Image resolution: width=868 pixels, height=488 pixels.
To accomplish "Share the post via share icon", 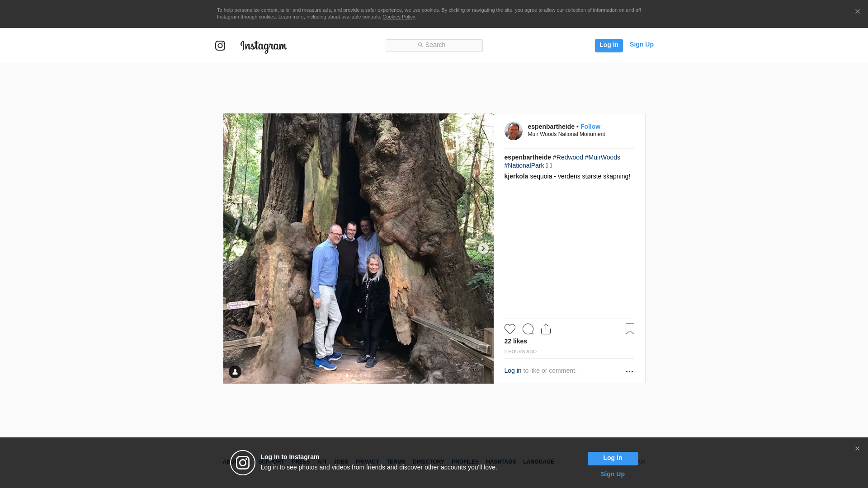I will coord(546,329).
